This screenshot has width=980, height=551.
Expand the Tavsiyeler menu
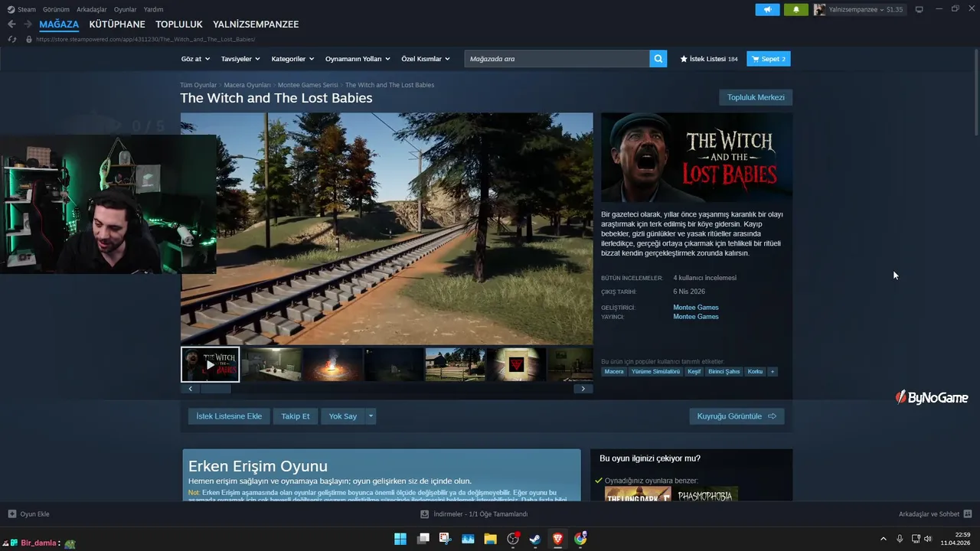(240, 59)
